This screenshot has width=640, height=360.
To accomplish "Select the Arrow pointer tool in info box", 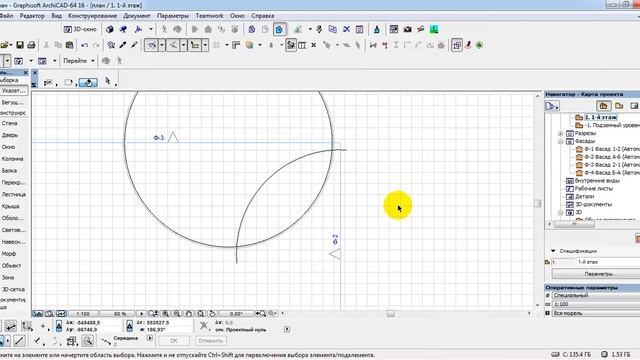I will 108,81.
